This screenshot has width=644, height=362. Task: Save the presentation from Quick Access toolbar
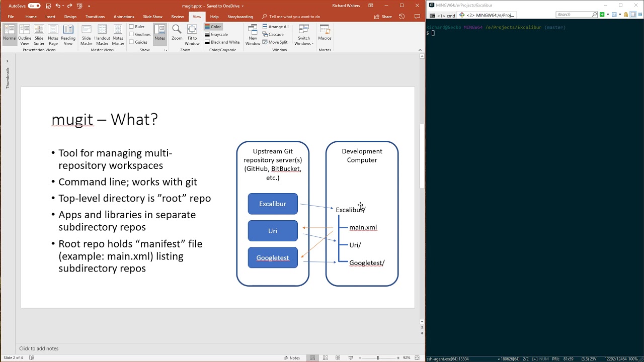[48, 6]
